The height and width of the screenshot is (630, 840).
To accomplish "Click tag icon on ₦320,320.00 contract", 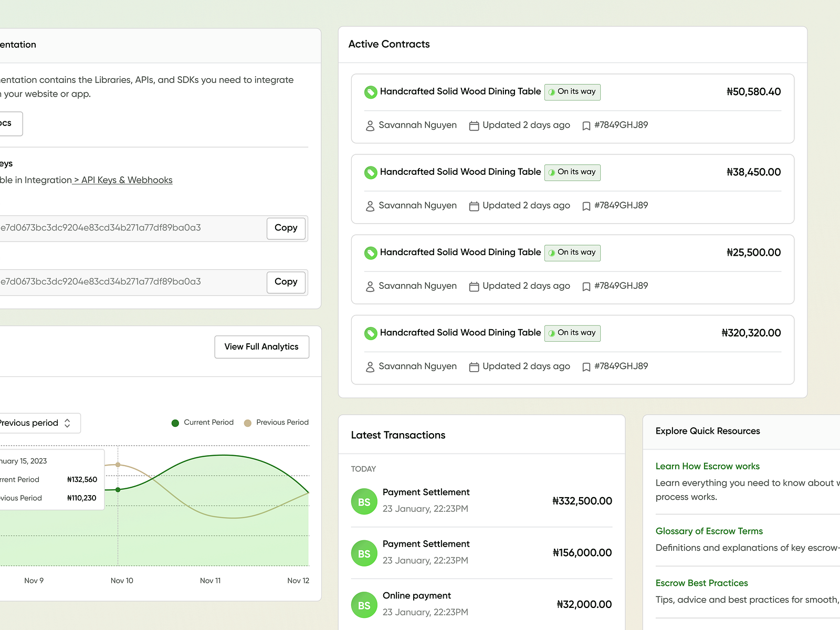I will 371,333.
